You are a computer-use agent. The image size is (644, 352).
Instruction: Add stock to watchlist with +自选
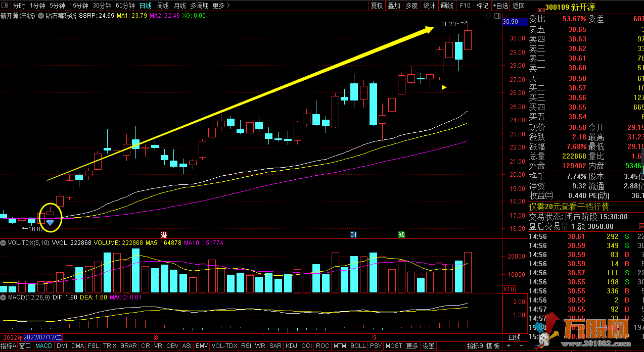click(500, 6)
